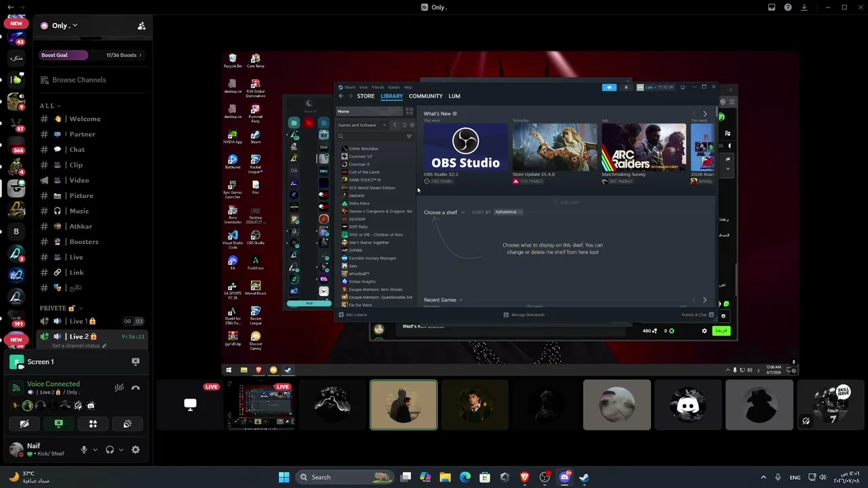This screenshot has height=488, width=868.
Task: Select Don't Starve Together in Steam list
Action: (x=369, y=243)
